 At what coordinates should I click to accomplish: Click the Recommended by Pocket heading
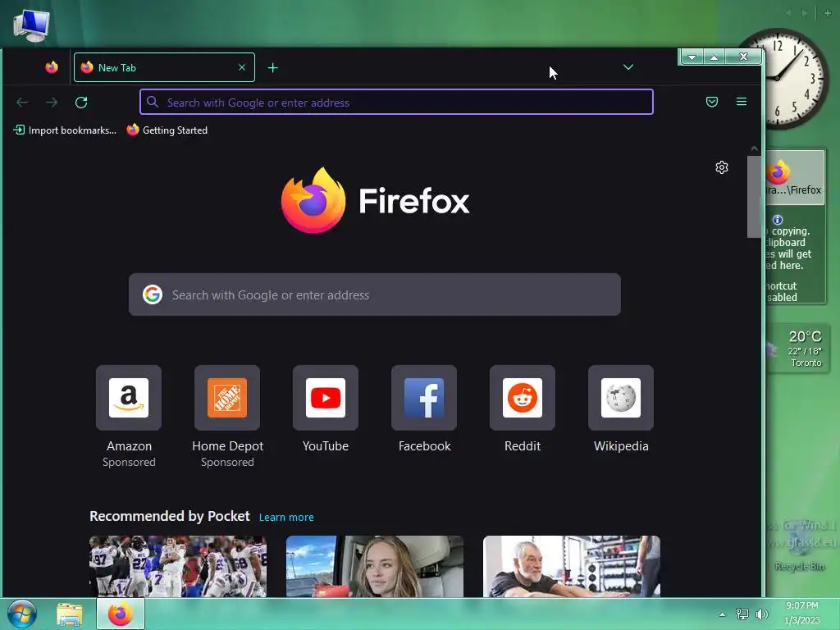click(169, 516)
